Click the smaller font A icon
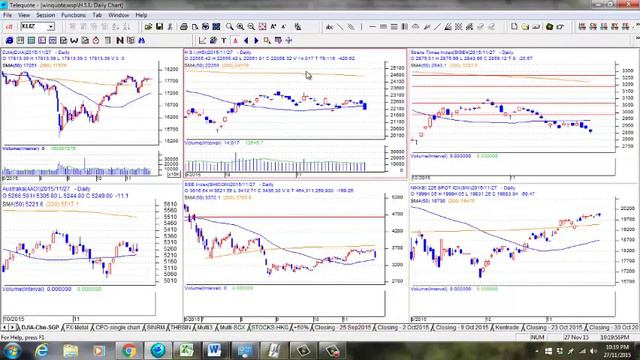 click(x=284, y=27)
